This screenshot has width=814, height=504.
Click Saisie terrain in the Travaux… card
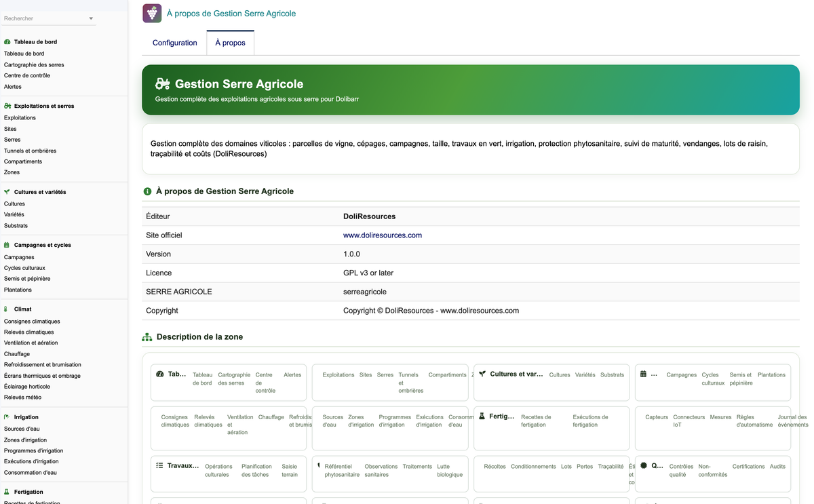click(x=290, y=471)
